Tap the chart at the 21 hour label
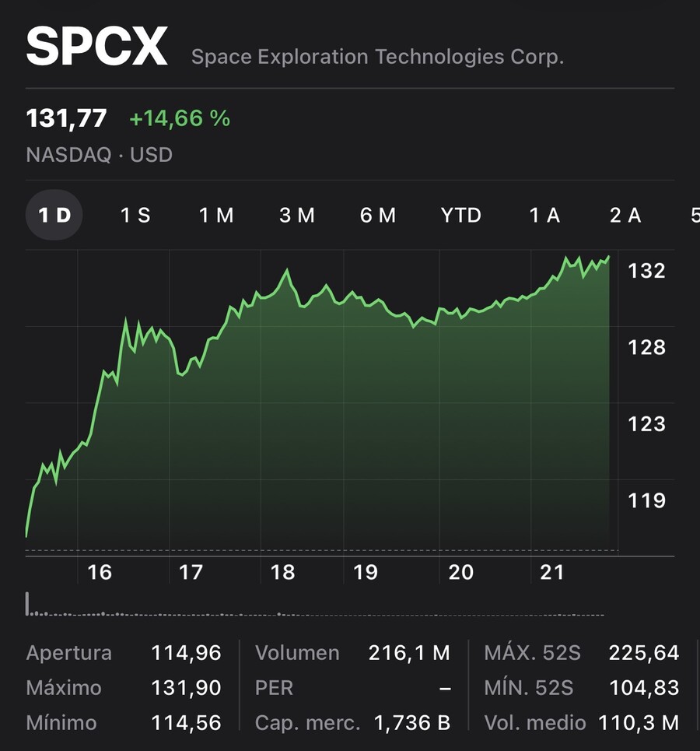The width and height of the screenshot is (700, 751). [552, 572]
